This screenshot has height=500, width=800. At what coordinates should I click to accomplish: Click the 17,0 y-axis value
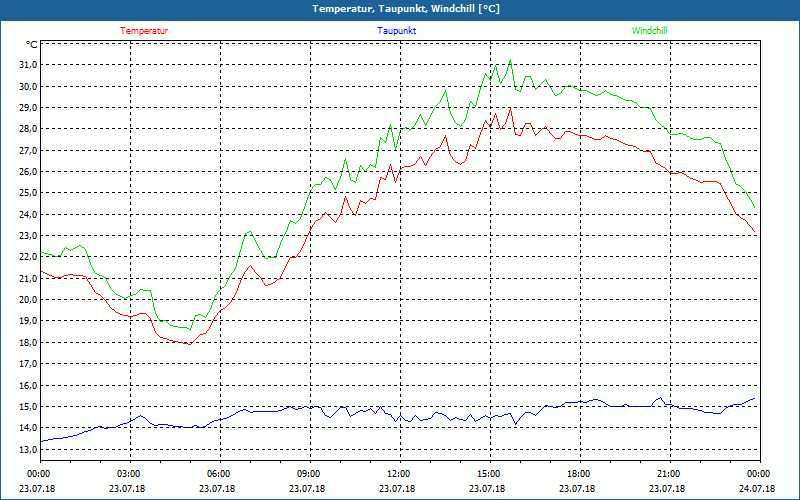click(28, 364)
